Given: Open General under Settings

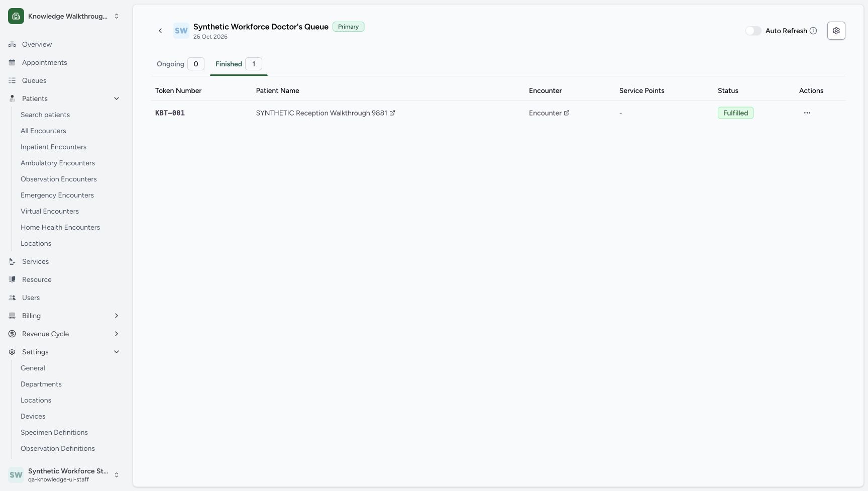Looking at the screenshot, I should tap(33, 368).
